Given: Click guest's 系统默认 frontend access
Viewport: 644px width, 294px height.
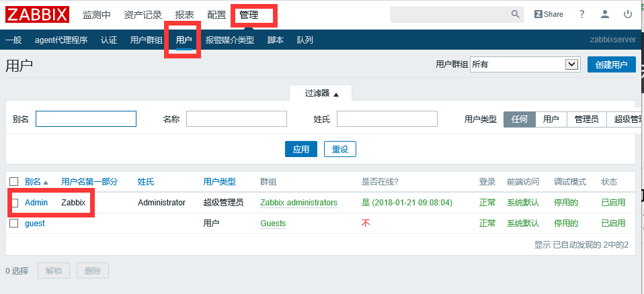Looking at the screenshot, I should [x=523, y=224].
